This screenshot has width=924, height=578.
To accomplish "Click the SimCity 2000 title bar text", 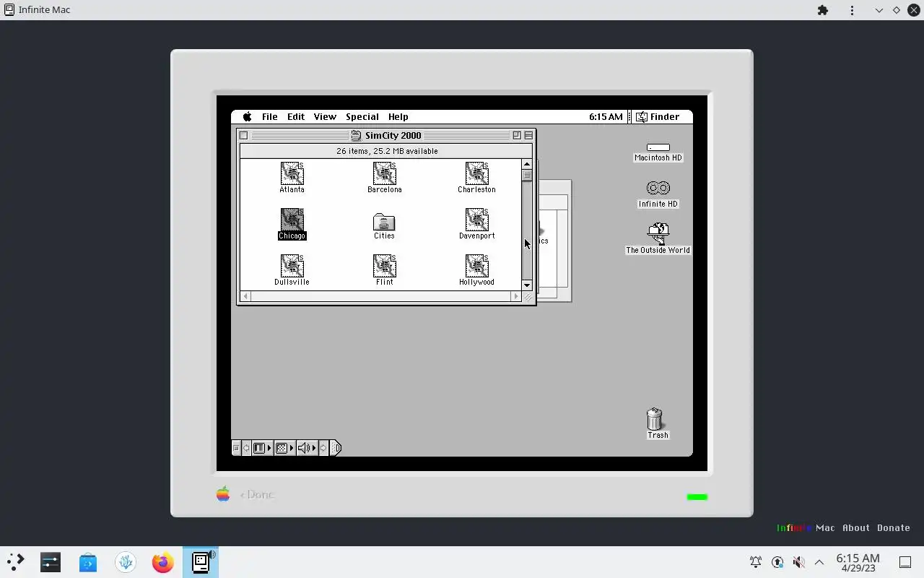I will tap(393, 135).
